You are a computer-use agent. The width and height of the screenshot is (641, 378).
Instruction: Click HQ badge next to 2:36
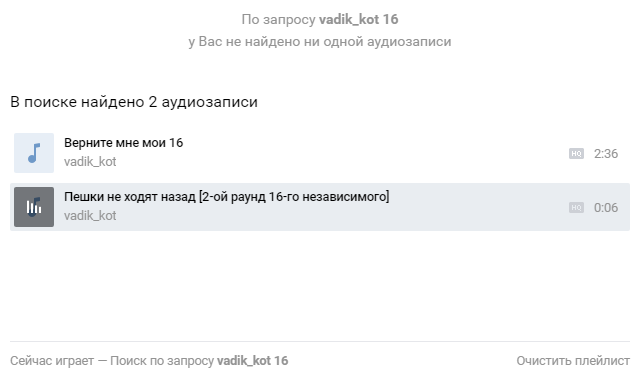(576, 154)
